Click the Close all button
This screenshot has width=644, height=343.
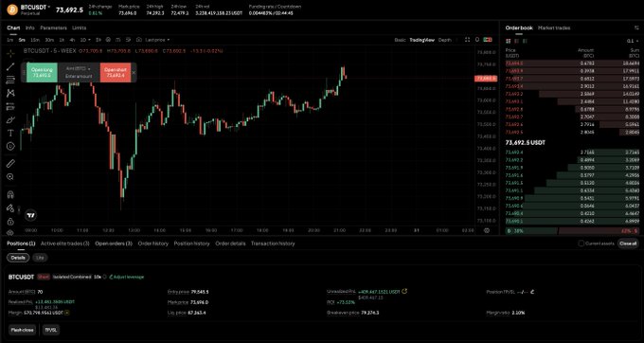click(x=629, y=244)
